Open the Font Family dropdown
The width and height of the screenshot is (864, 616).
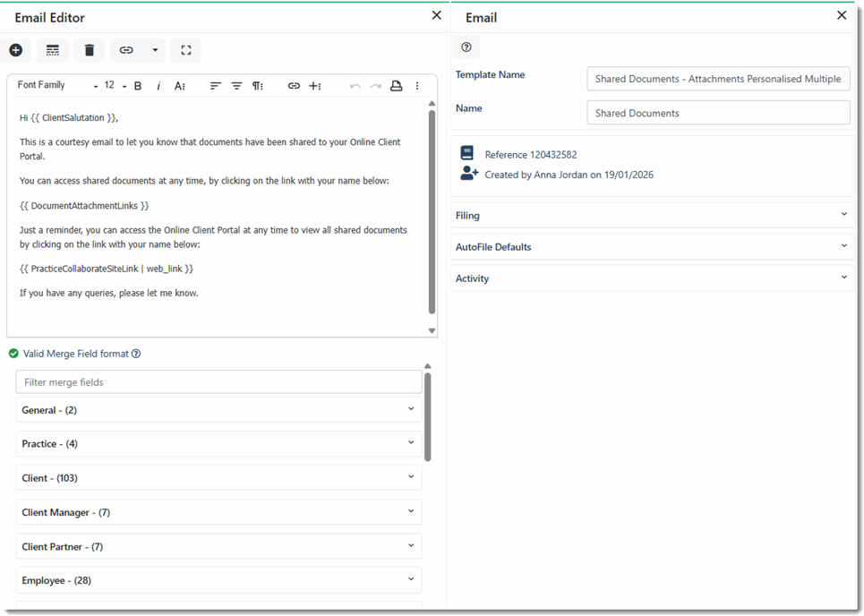[x=57, y=85]
